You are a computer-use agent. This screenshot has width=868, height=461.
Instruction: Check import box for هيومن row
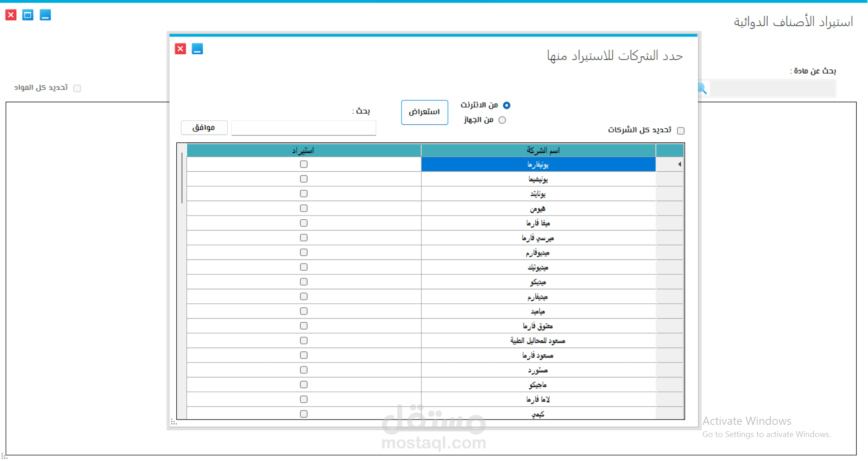point(304,208)
